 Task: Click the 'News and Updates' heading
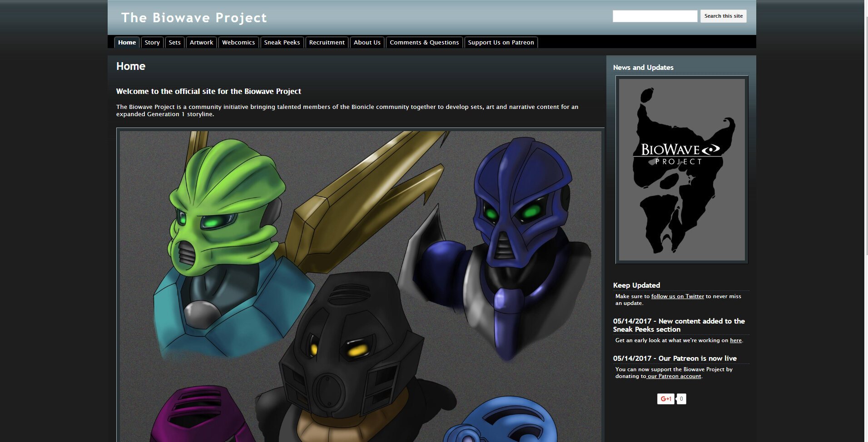point(643,67)
